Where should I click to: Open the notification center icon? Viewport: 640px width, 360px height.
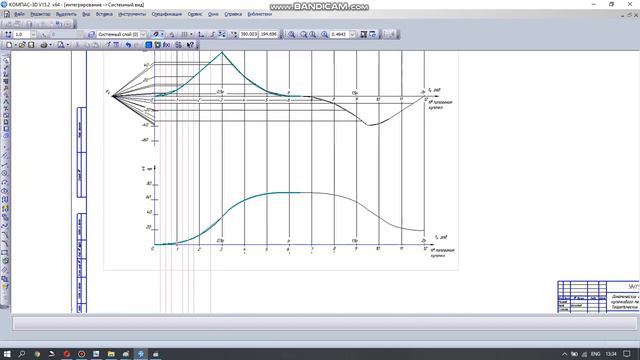627,354
